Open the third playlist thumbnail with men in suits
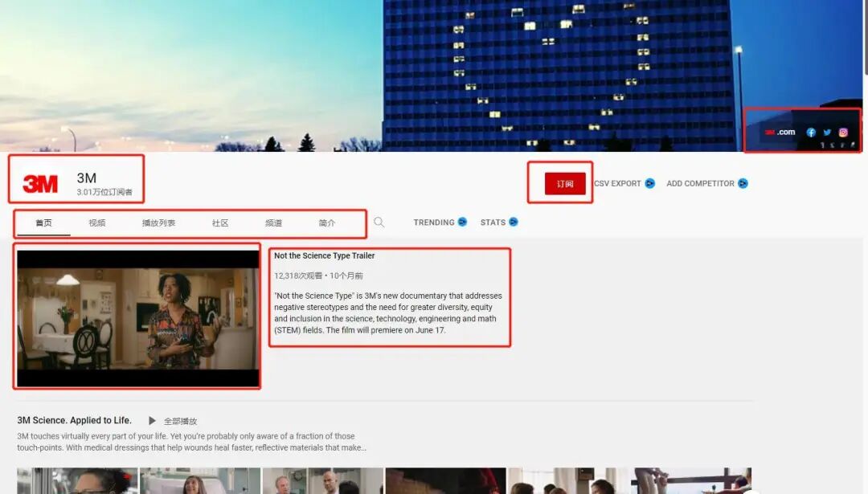This screenshot has width=868, height=494. (x=323, y=480)
